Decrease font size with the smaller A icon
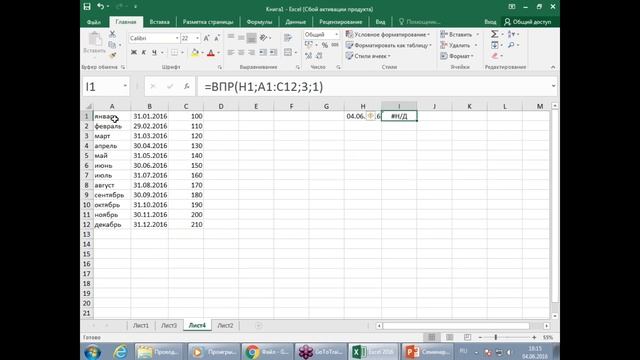The image size is (640, 360). [x=217, y=38]
